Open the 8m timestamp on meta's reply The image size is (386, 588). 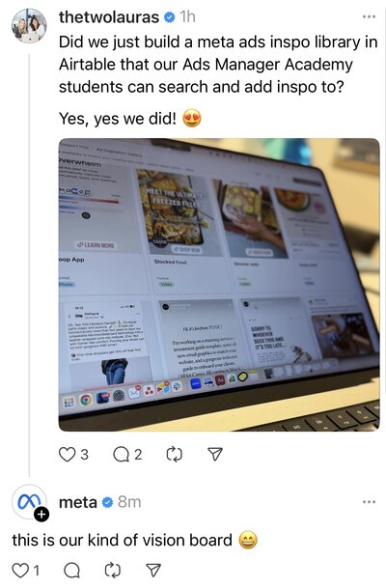(x=129, y=502)
